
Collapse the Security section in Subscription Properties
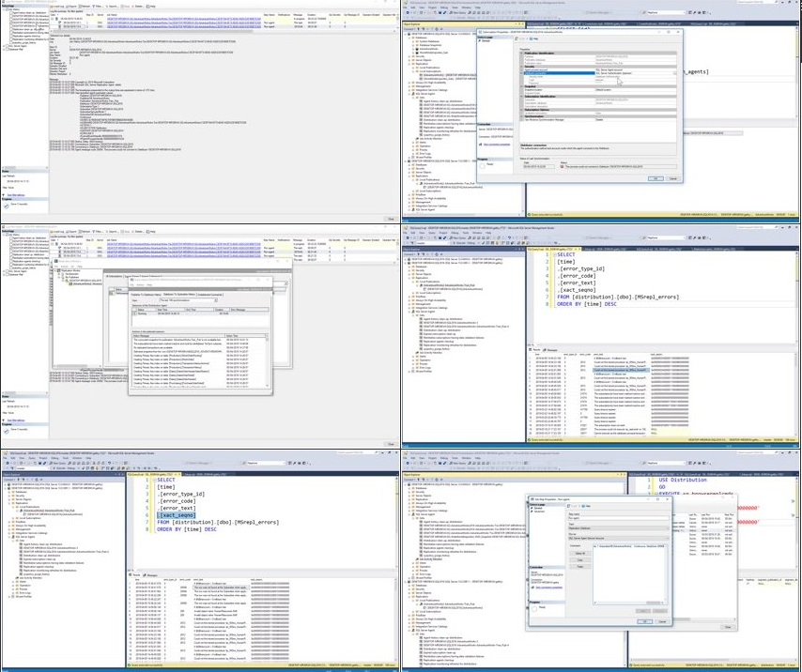522,67
